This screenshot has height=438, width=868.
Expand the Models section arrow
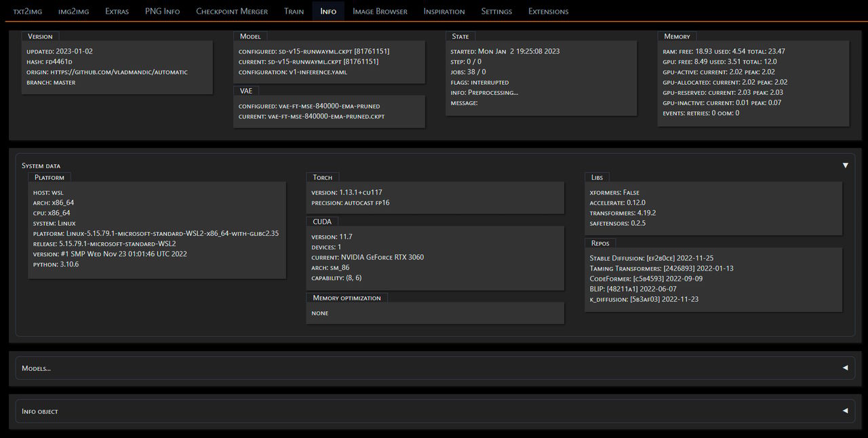[845, 367]
